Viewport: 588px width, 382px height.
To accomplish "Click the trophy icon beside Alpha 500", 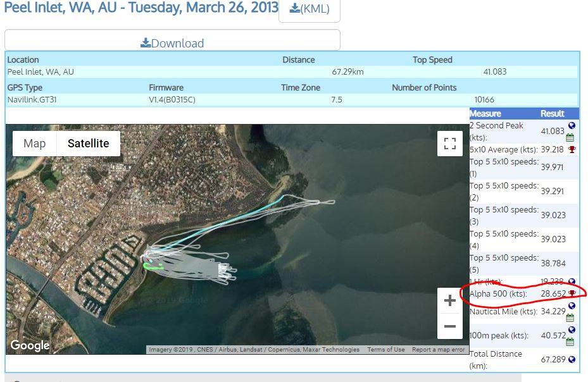I will (x=572, y=293).
